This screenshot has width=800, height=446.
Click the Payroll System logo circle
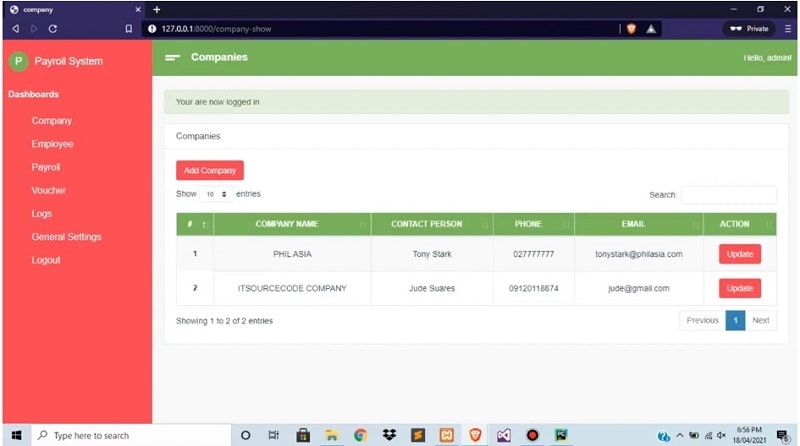(17, 61)
